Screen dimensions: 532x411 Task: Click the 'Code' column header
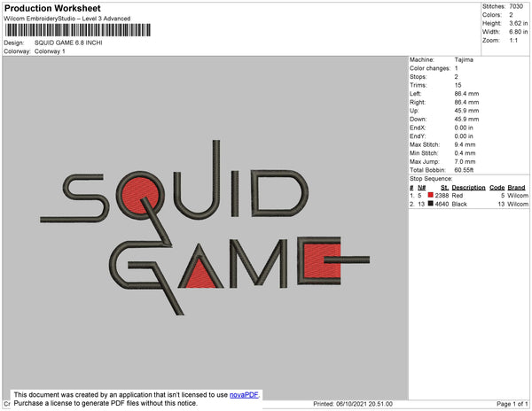[x=497, y=188]
